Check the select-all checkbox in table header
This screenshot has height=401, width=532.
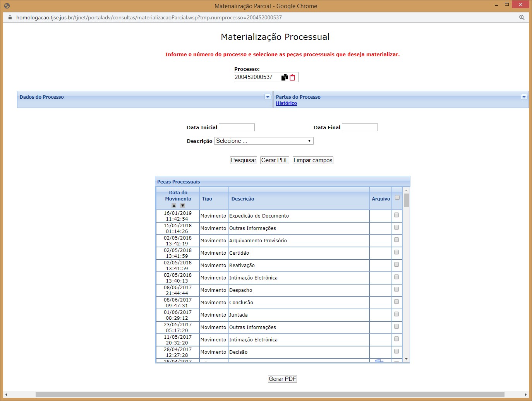pyautogui.click(x=397, y=198)
